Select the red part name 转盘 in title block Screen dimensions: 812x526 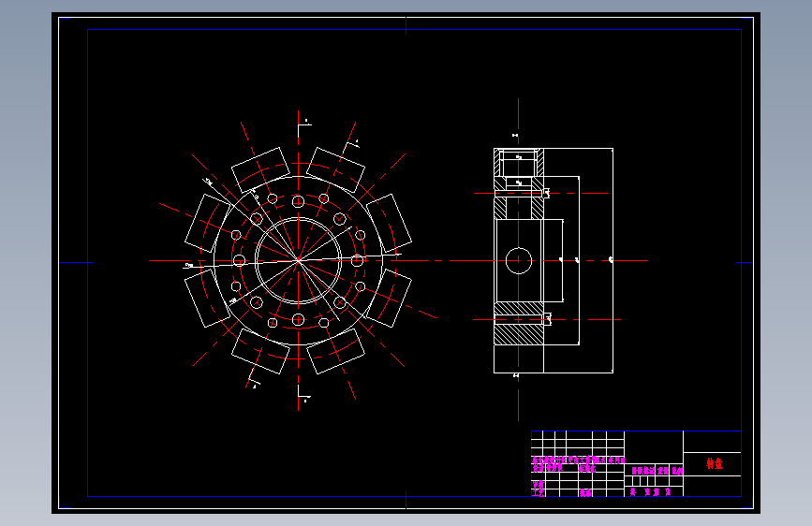pos(714,463)
